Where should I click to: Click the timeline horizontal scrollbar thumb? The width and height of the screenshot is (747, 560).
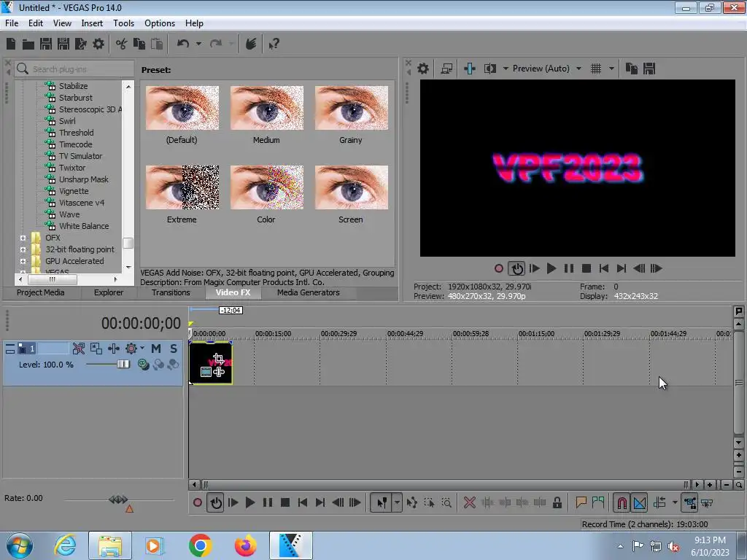click(446, 485)
